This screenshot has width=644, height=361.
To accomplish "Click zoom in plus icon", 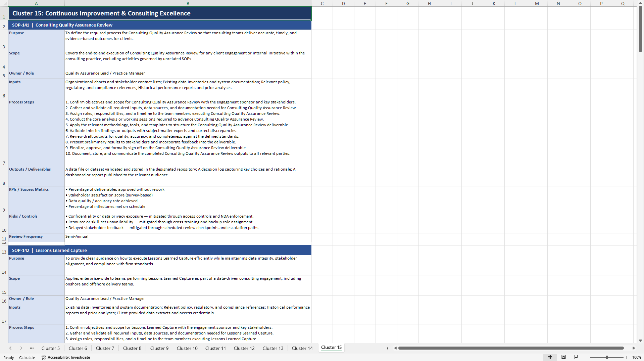I will pos(626,357).
